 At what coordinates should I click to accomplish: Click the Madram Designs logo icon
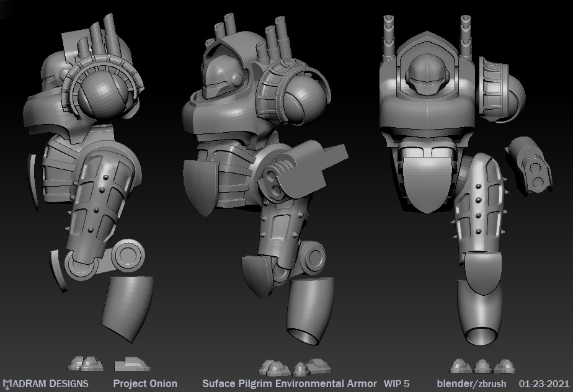tap(6, 385)
